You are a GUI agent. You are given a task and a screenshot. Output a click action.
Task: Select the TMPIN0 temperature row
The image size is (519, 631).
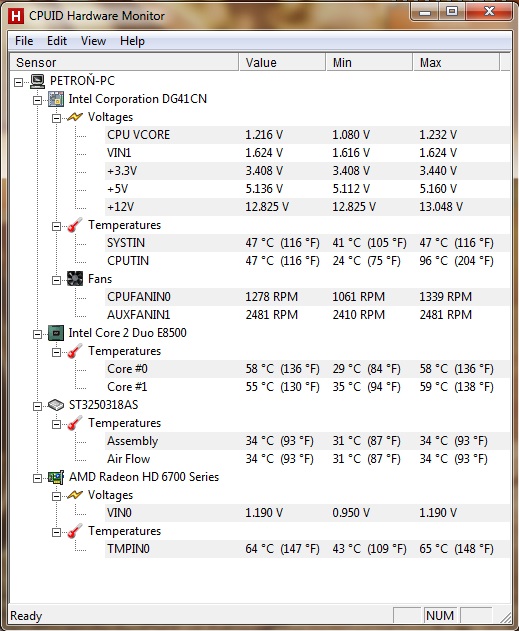[307, 549]
